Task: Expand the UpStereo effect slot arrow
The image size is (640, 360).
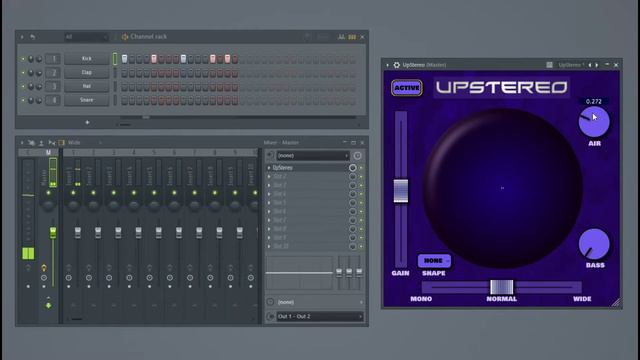Action: tap(269, 168)
